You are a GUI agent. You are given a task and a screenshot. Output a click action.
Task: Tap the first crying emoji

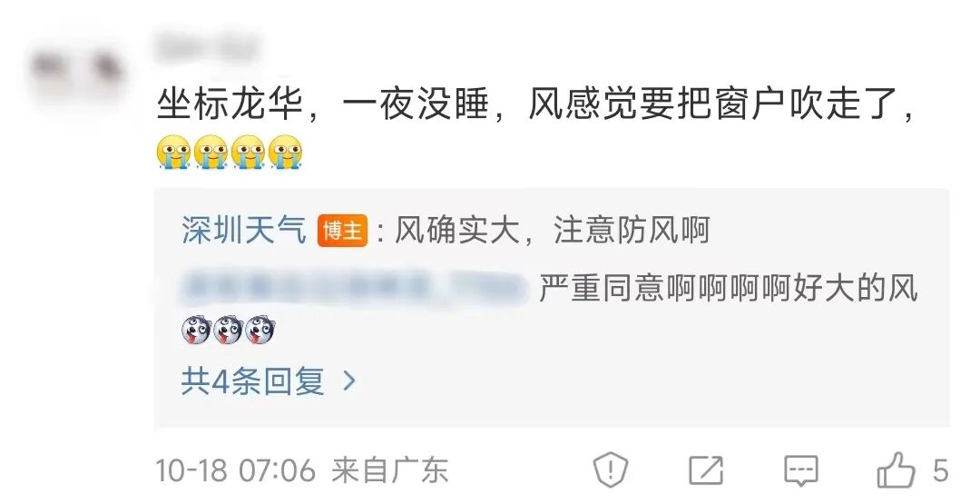[x=173, y=153]
